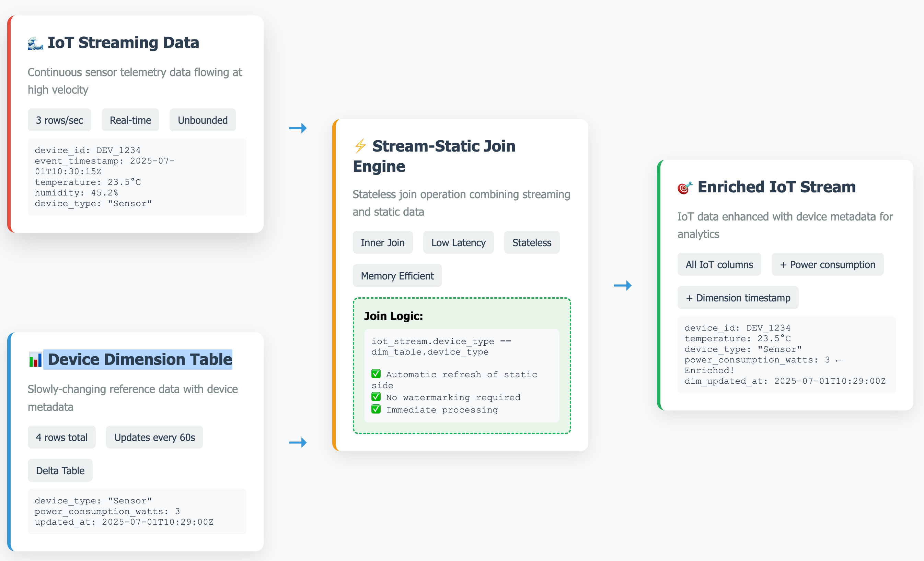Click the Memory Efficient tag
Image resolution: width=924 pixels, height=561 pixels.
coord(397,276)
